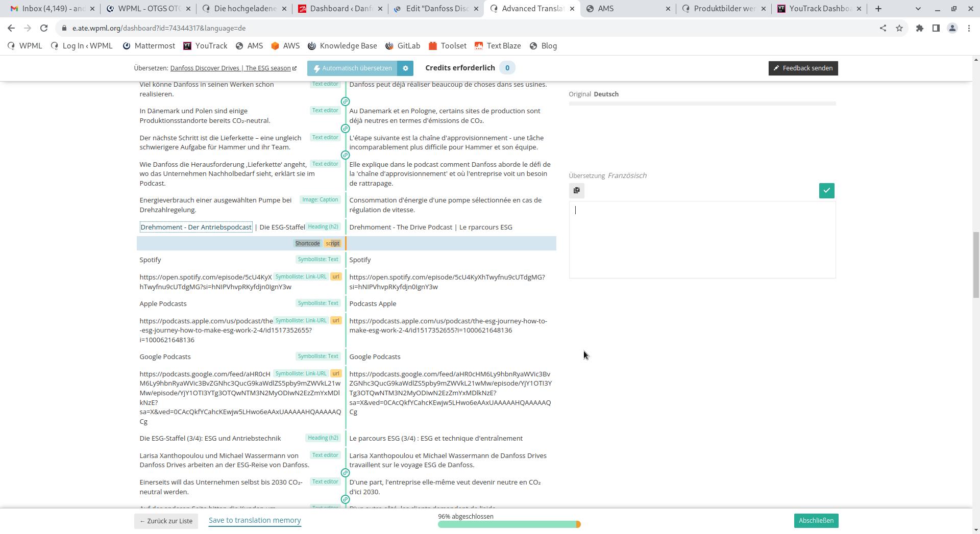This screenshot has width=980, height=534.
Task: Open a new browser tab
Action: 878,9
